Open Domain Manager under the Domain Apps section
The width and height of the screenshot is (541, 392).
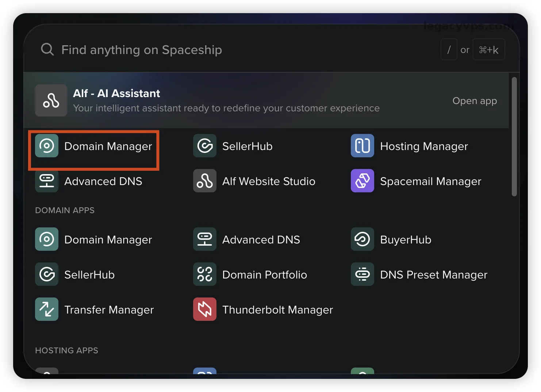[x=108, y=239]
